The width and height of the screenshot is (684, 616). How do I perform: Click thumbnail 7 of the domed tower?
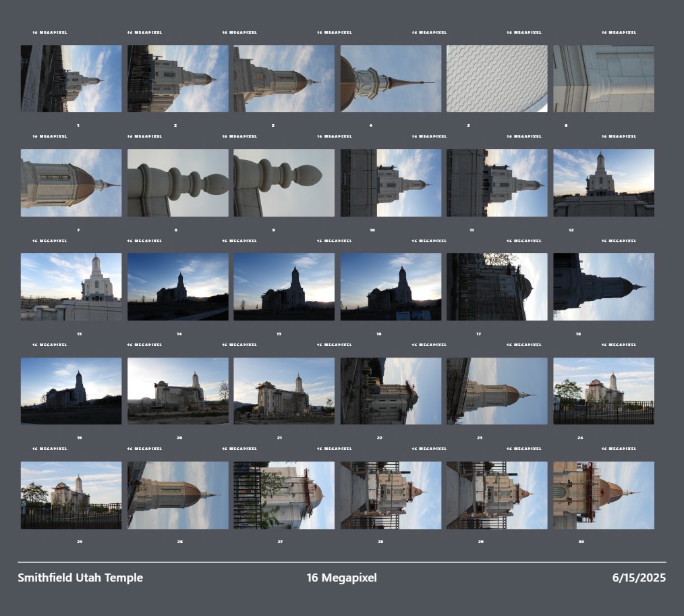[71, 183]
